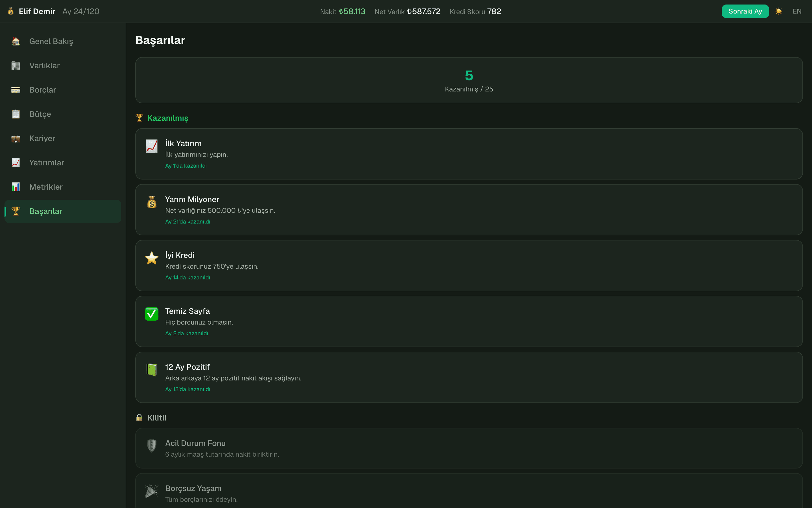Click the İlk Yatırım achievement title
The image size is (812, 508).
coord(183,143)
